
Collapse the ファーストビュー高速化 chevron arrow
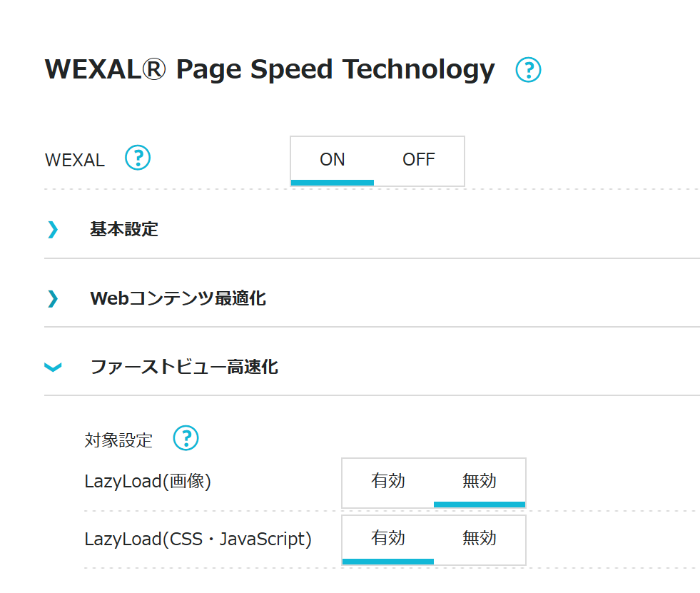click(x=53, y=368)
